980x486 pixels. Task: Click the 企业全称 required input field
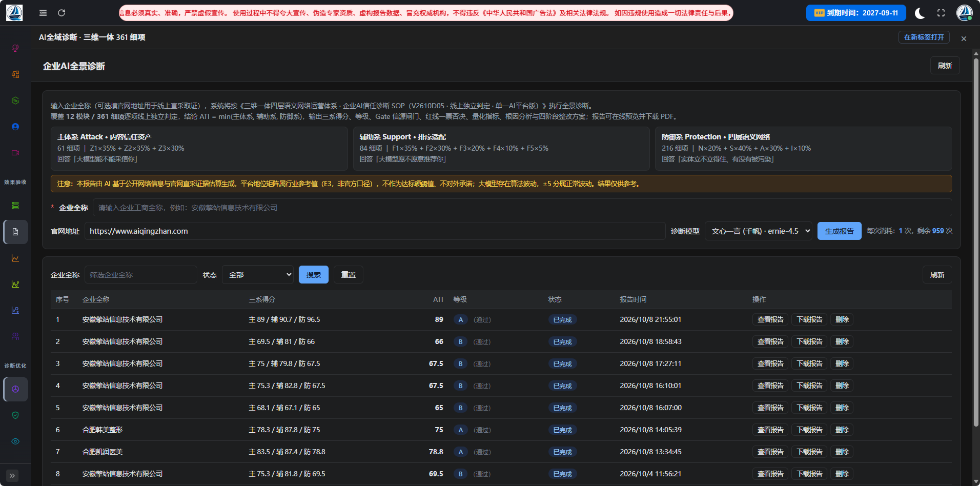click(x=522, y=208)
